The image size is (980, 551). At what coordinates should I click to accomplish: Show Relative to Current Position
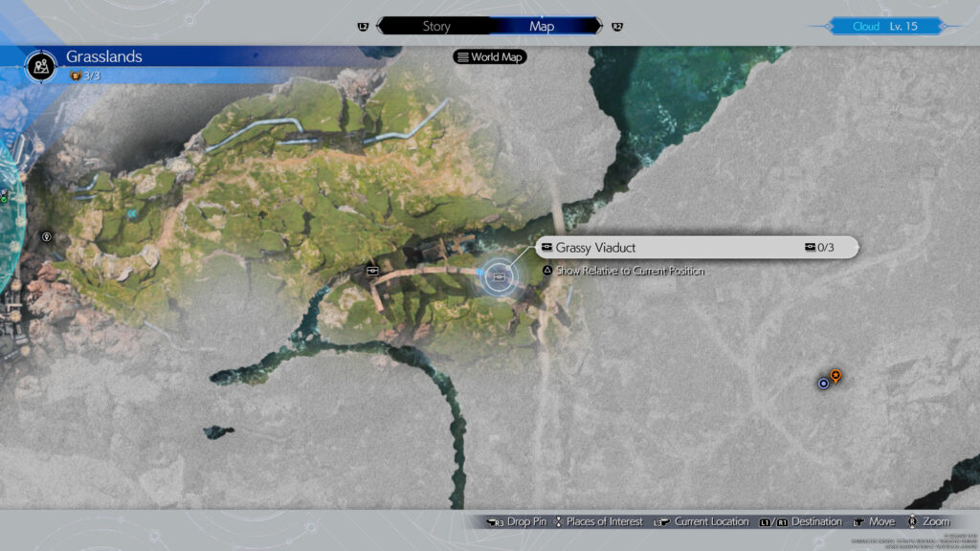click(x=622, y=271)
